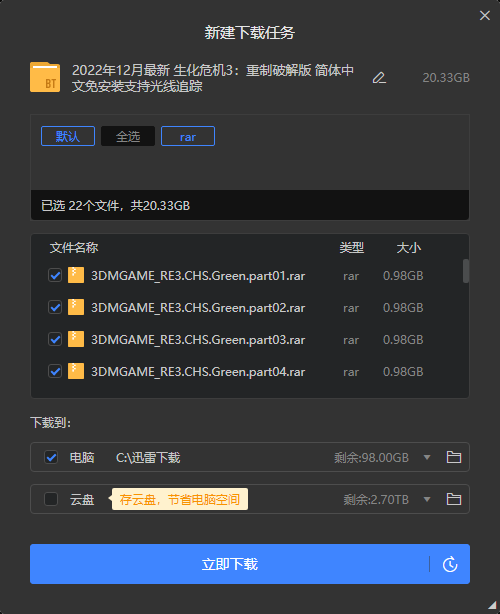This screenshot has height=614, width=500.
Task: Click archive icon of part03.rar
Action: point(76,339)
